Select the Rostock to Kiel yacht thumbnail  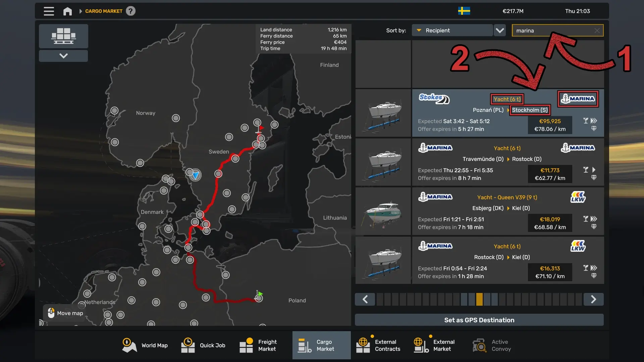tap(383, 260)
